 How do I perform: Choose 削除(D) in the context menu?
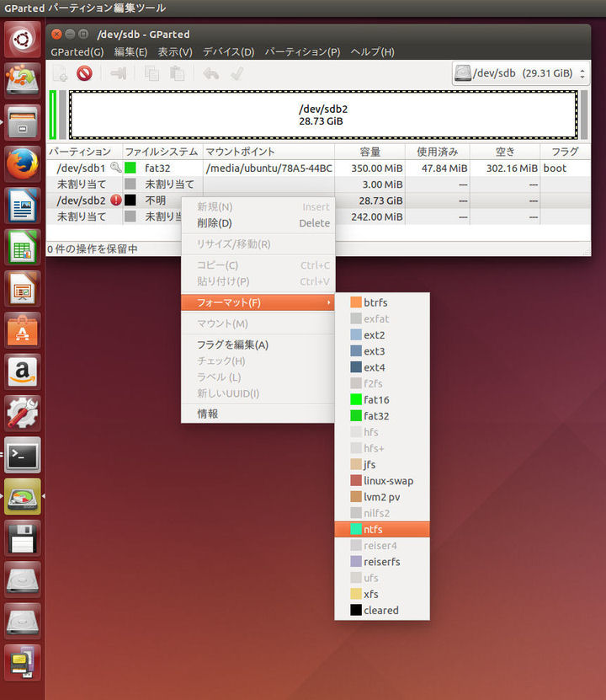(258, 222)
